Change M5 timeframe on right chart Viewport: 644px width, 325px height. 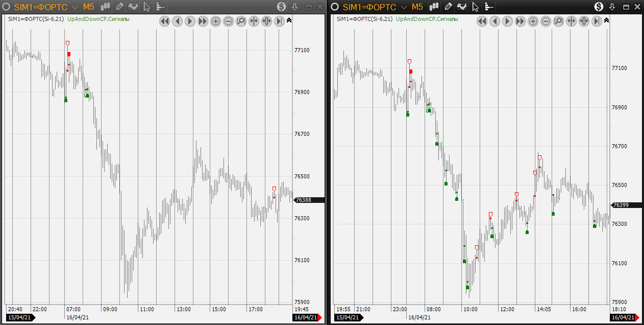tap(417, 7)
